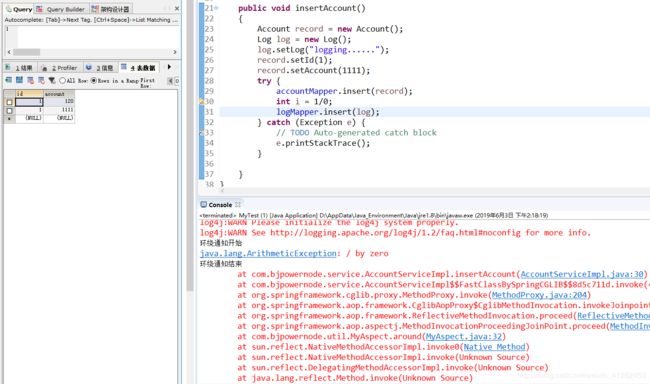The height and width of the screenshot is (384, 650).
Task: Switch to the Query tab
Action: click(18, 9)
